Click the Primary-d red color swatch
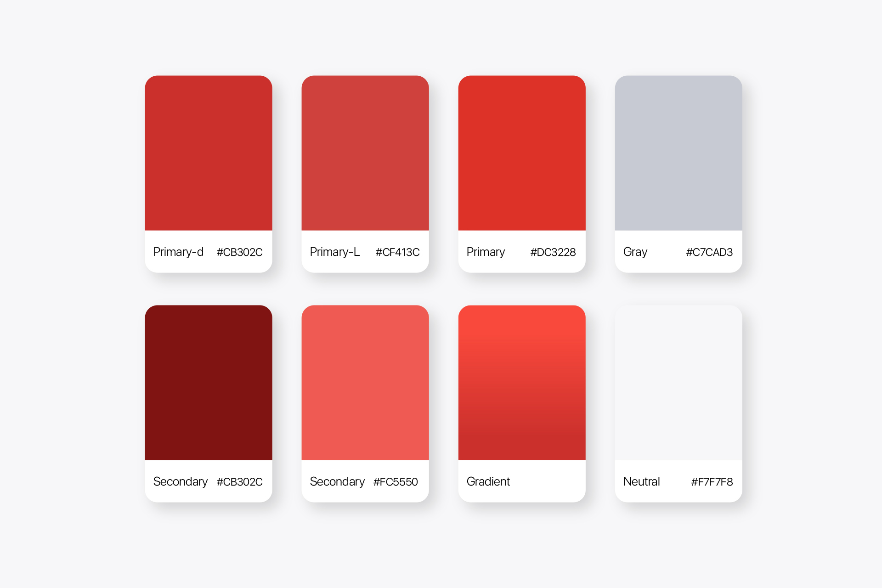882x588 pixels. [209, 153]
